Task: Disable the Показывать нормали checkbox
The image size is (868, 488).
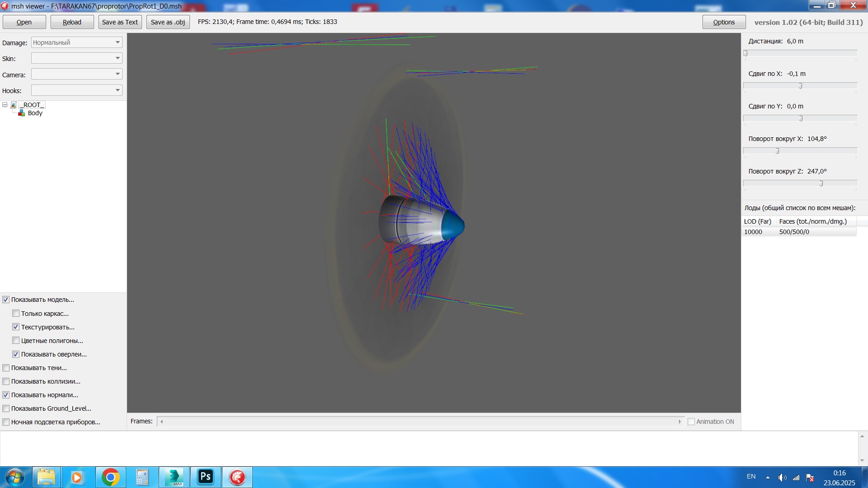Action: pyautogui.click(x=6, y=395)
